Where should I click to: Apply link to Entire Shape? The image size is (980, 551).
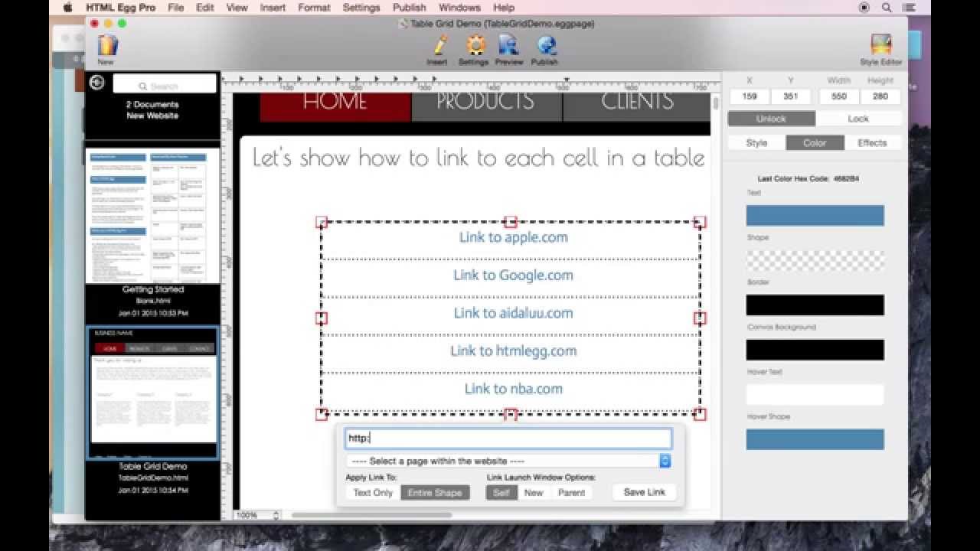coord(434,493)
